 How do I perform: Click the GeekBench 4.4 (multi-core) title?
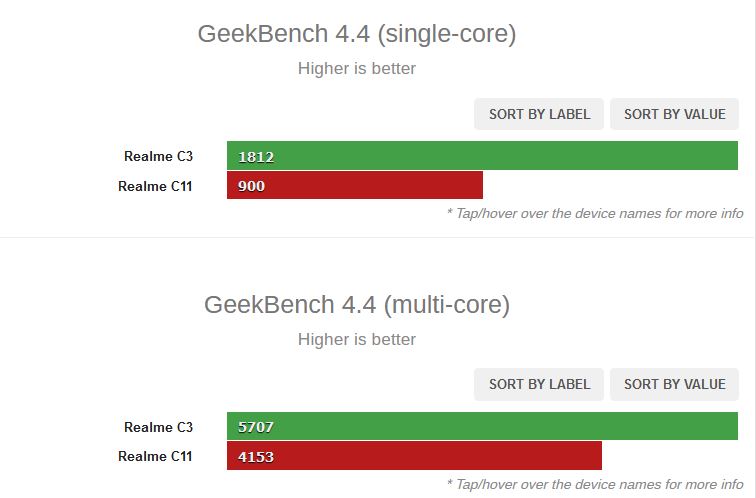(x=357, y=305)
